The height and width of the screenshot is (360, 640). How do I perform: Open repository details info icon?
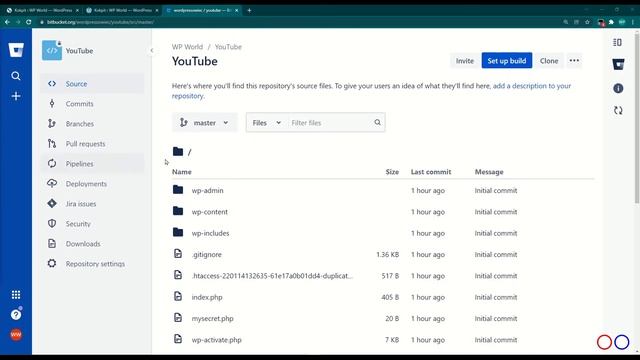click(x=618, y=88)
